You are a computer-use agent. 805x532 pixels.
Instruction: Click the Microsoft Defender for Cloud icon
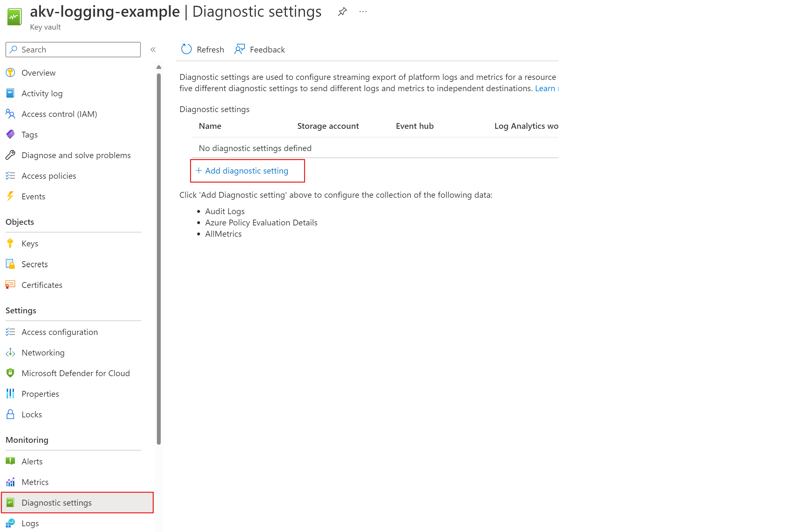(10, 373)
